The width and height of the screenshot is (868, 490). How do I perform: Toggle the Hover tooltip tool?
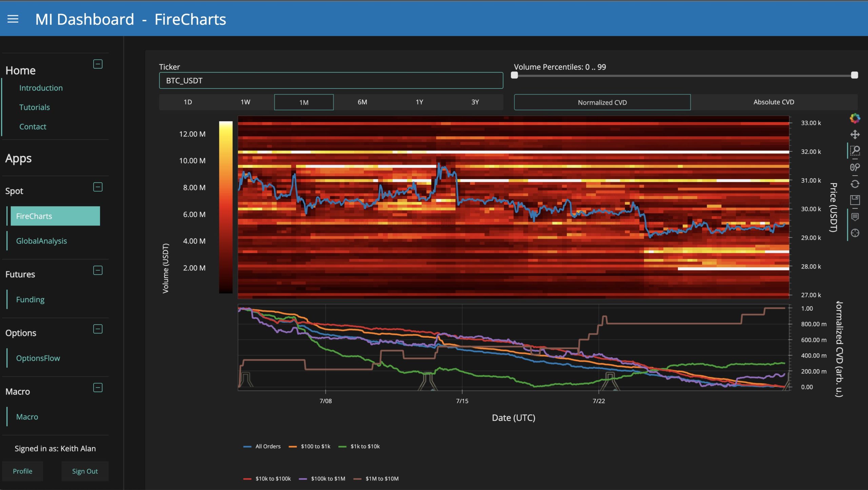(x=855, y=217)
